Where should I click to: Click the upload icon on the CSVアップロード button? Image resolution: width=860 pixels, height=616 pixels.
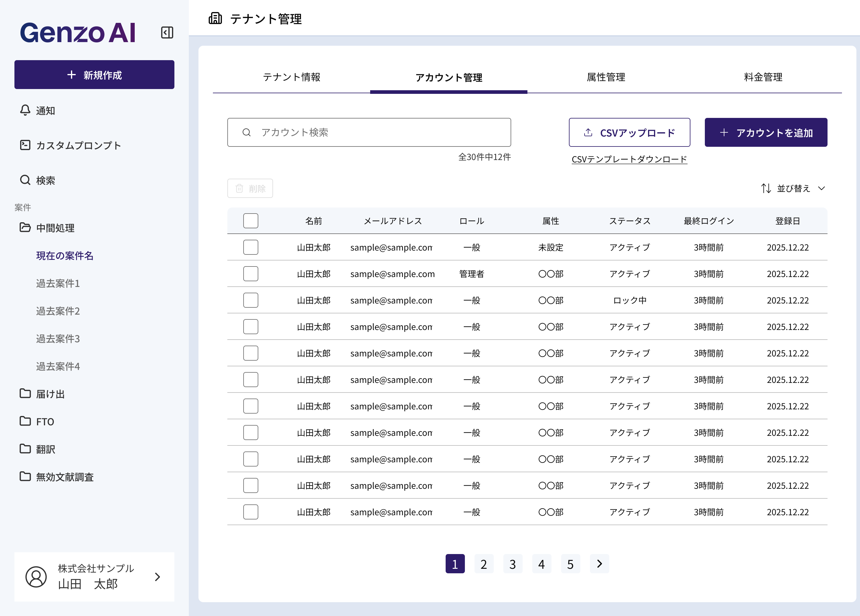[588, 132]
